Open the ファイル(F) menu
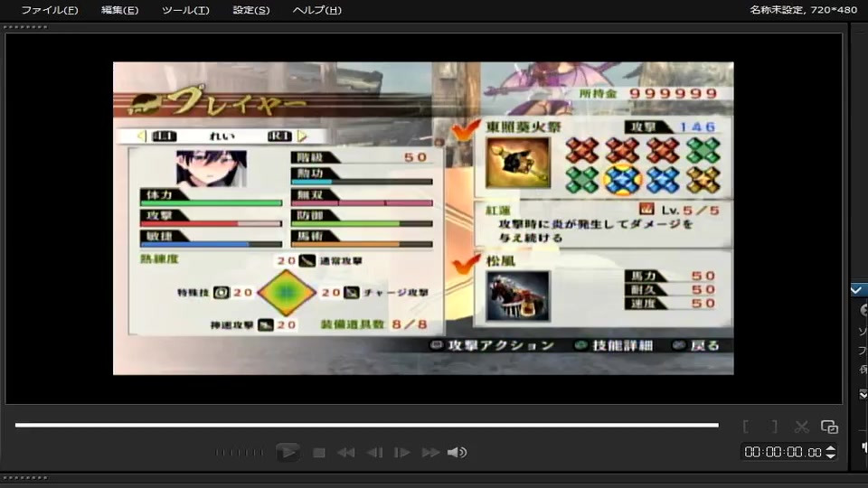Screen dimensions: 868x488 click(49, 10)
